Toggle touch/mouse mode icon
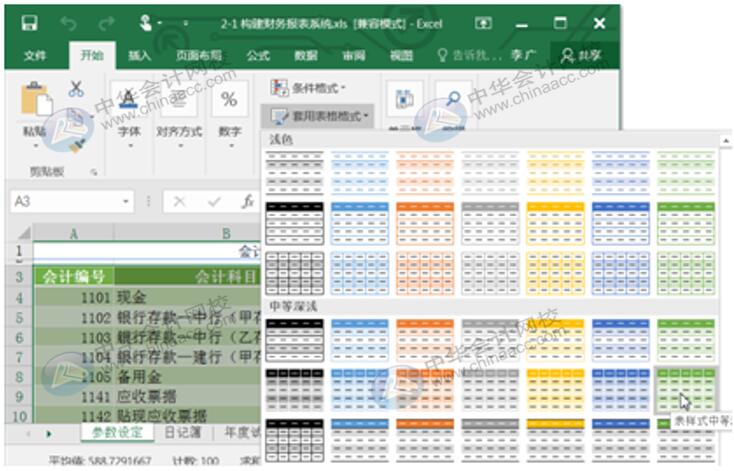Viewport: 734px width, 471px height. pos(146,22)
